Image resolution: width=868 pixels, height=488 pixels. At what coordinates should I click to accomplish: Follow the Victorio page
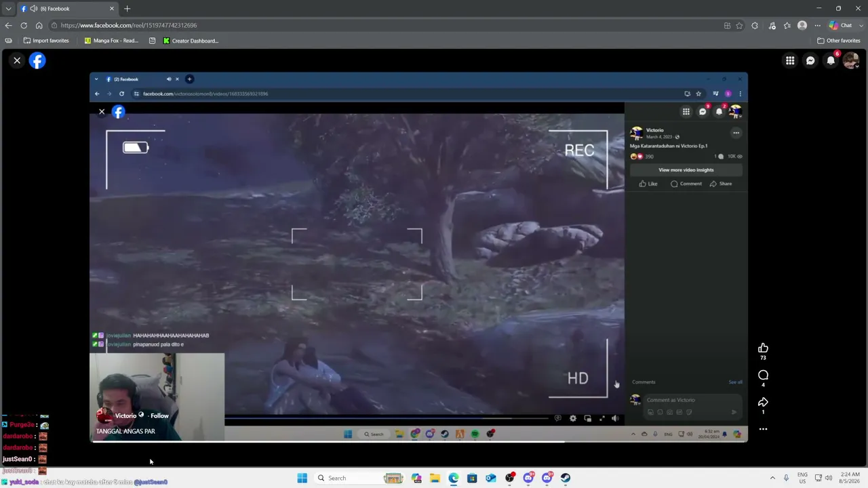(x=159, y=415)
